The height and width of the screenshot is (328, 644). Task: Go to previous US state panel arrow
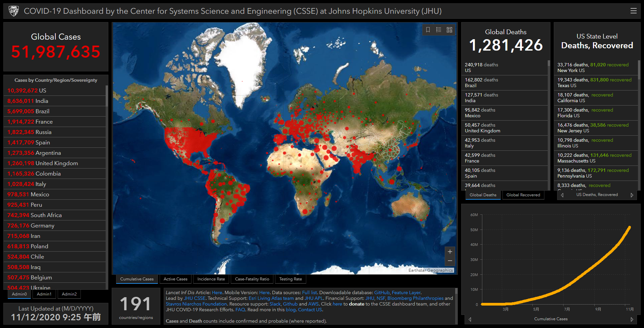pyautogui.click(x=562, y=195)
